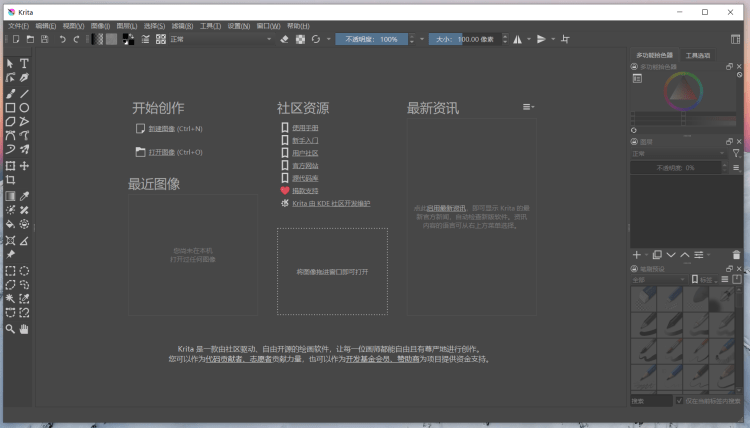Image resolution: width=750 pixels, height=428 pixels.
Task: Toggle horizontal mirror mode
Action: click(x=518, y=39)
